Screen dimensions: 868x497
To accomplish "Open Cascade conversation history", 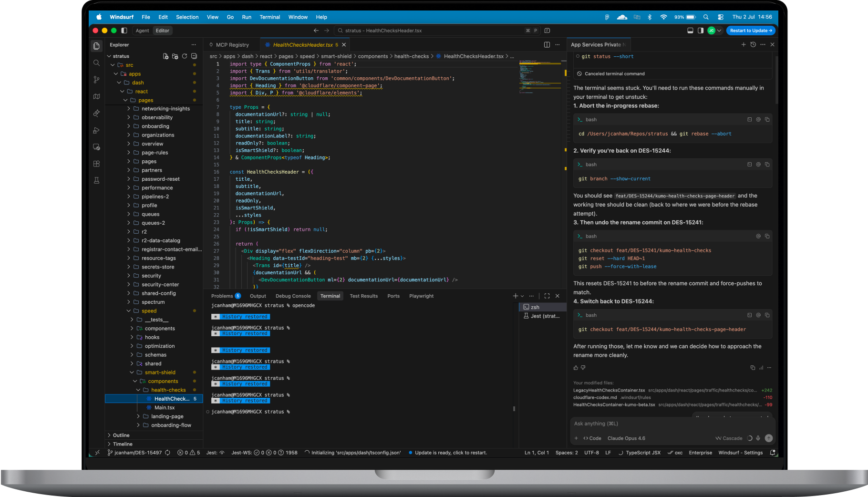I will tap(753, 44).
